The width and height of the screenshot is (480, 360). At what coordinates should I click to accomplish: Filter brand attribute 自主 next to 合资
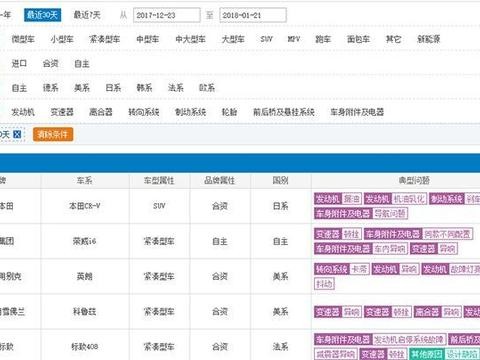pos(82,63)
